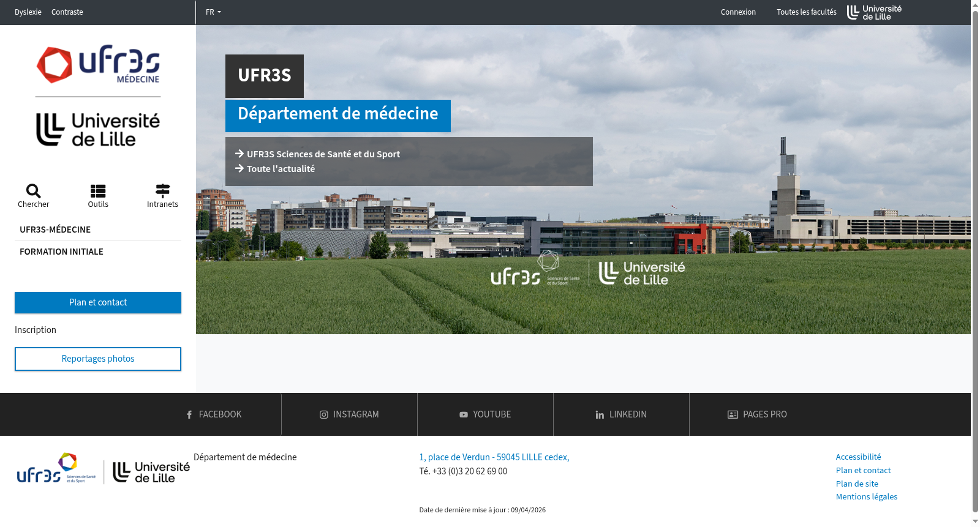Open the Intranets signpost icon
This screenshot has height=527, width=980.
[x=162, y=196]
